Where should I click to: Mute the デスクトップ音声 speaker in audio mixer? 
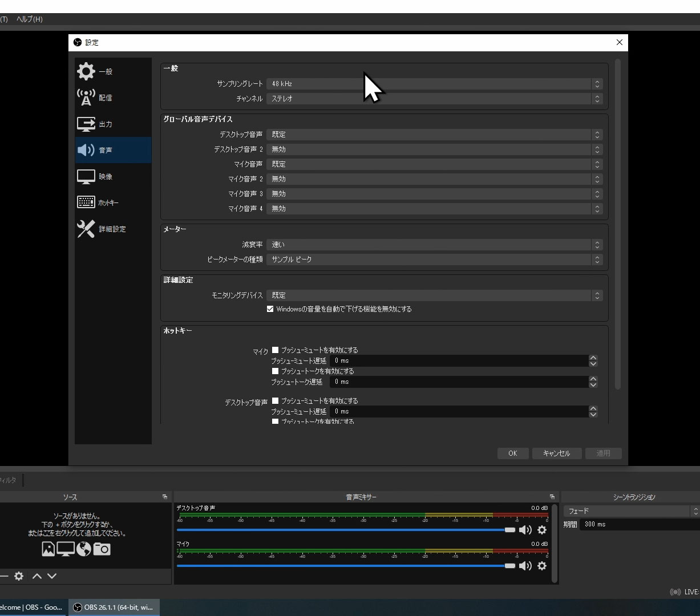(525, 530)
